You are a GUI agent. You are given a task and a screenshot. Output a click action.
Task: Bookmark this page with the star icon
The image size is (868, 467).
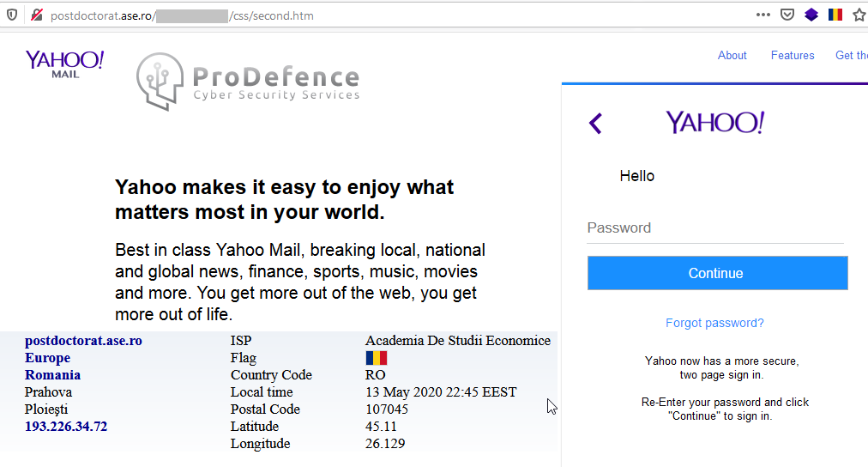(x=859, y=15)
